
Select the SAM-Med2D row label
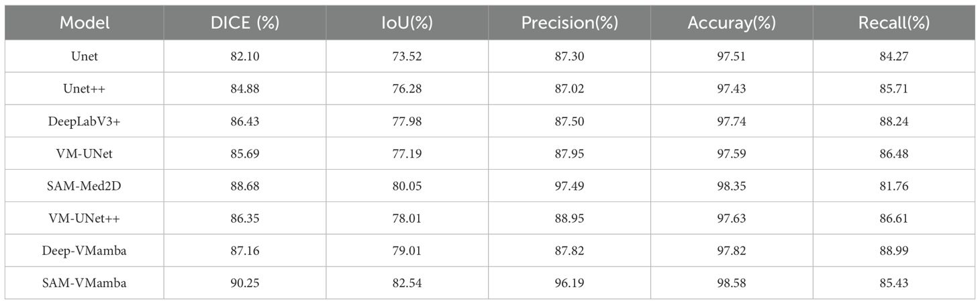[85, 186]
